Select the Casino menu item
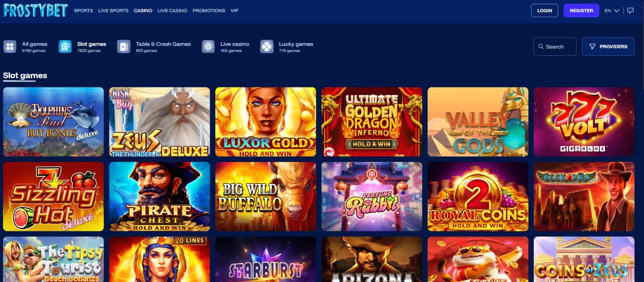644x282 pixels. 143,11
